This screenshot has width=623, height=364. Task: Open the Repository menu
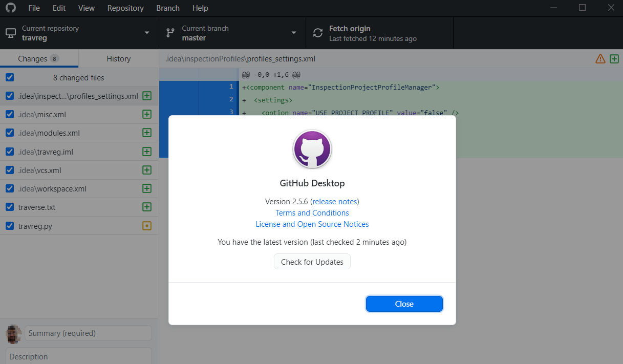coord(125,8)
